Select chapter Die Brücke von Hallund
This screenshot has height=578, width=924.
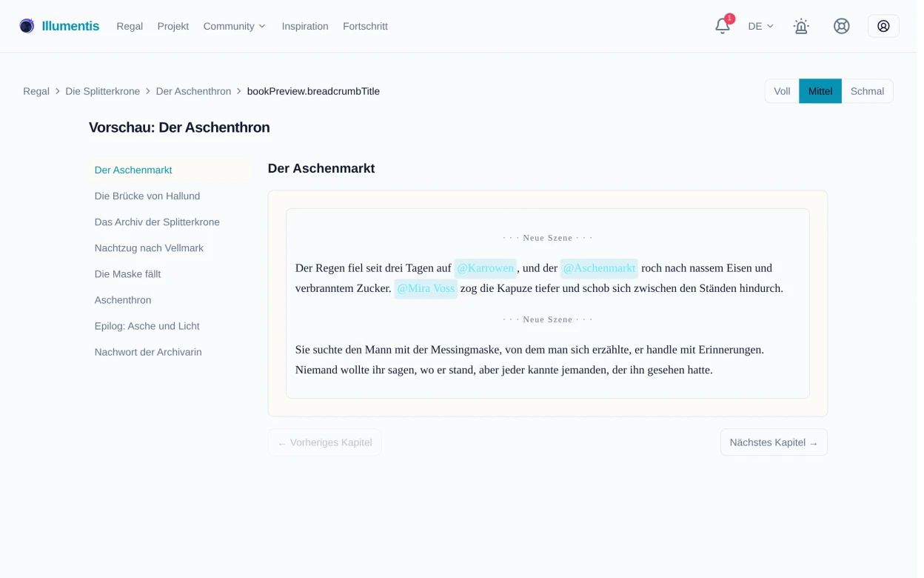pyautogui.click(x=170, y=196)
